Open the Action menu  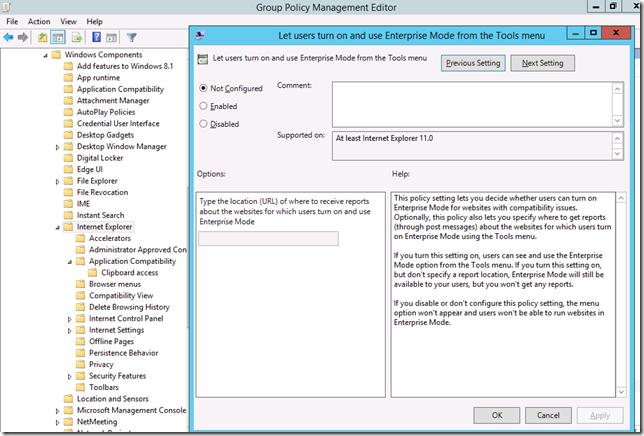tap(39, 21)
